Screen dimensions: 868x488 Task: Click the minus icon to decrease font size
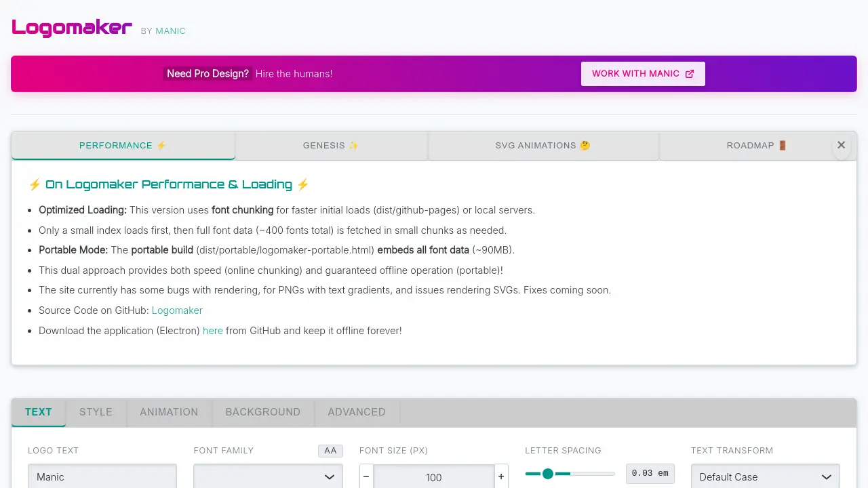click(366, 476)
